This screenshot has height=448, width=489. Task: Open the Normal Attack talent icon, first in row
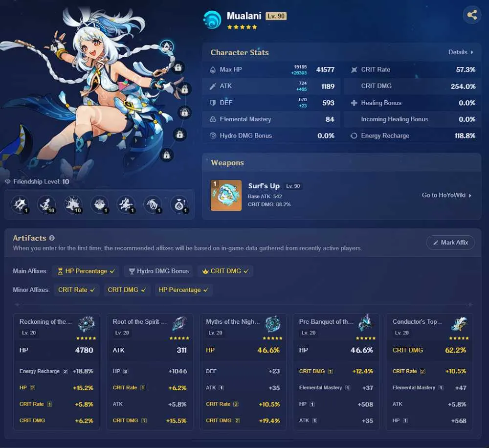pyautogui.click(x=20, y=204)
